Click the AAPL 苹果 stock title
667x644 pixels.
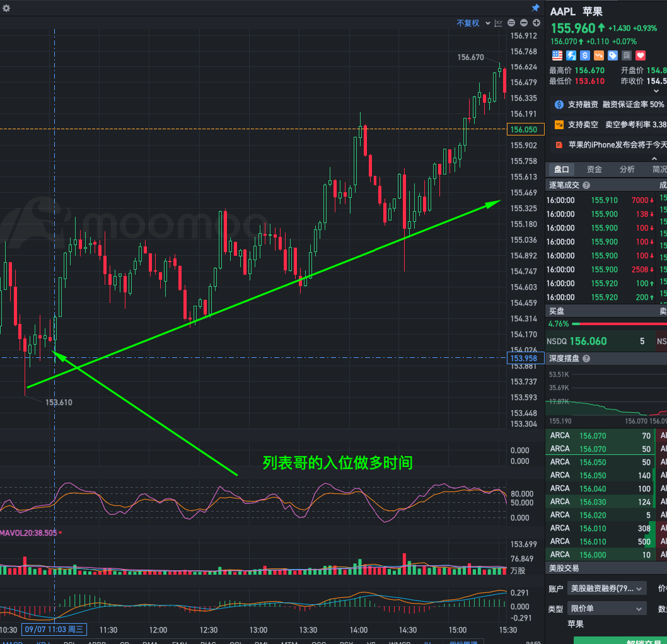pos(576,12)
